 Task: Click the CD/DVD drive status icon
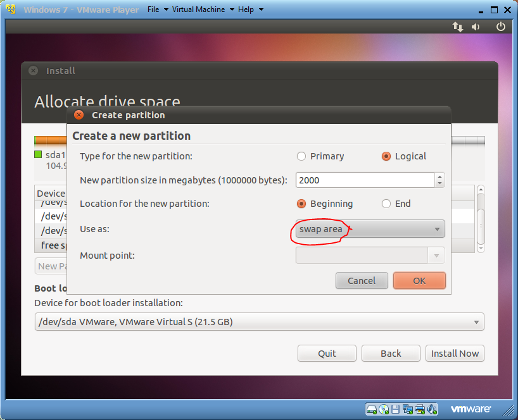[x=384, y=409]
